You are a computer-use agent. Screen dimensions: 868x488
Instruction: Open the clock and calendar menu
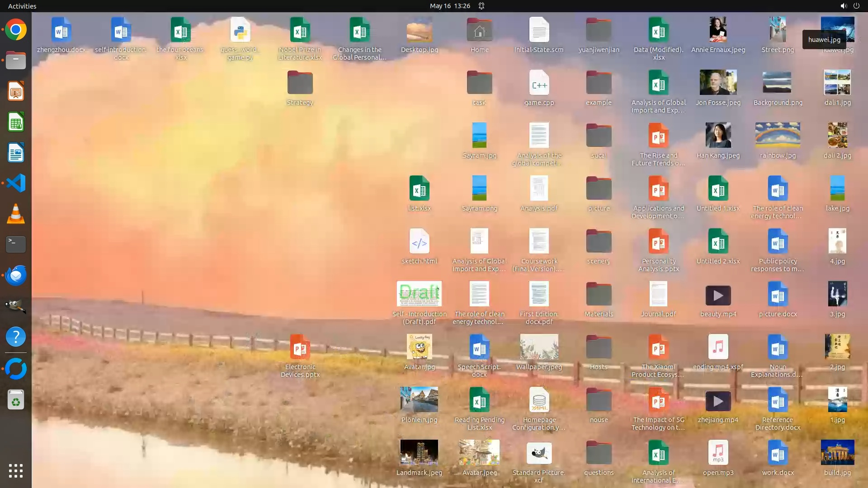(450, 6)
